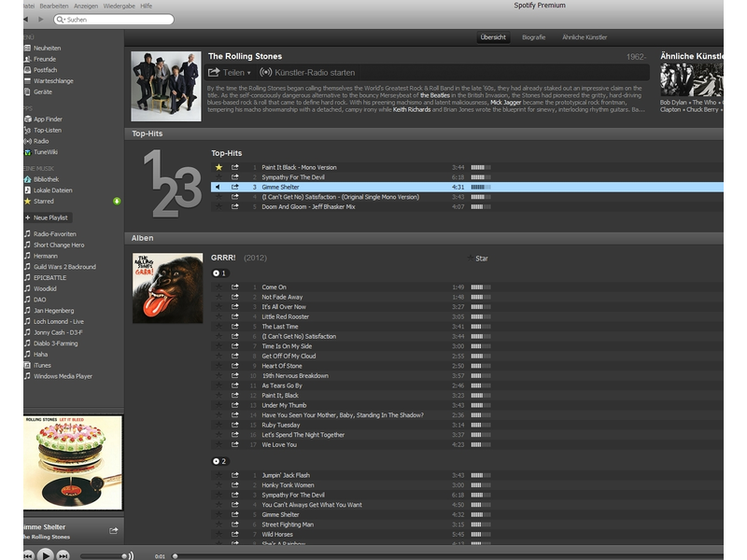
Task: Open Top-Listen in the sidebar
Action: [48, 130]
